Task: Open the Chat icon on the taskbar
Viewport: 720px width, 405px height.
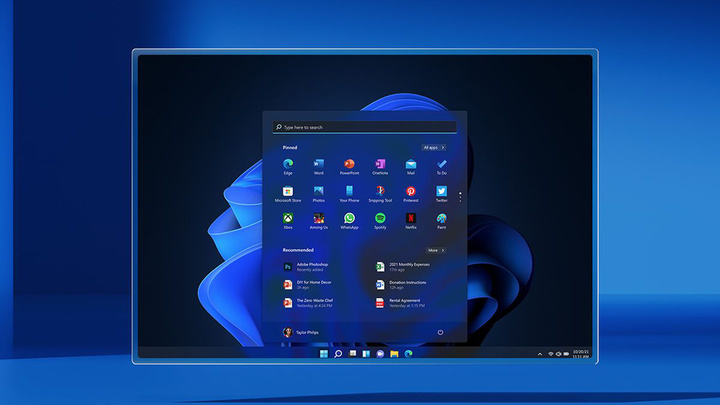Action: [380, 354]
